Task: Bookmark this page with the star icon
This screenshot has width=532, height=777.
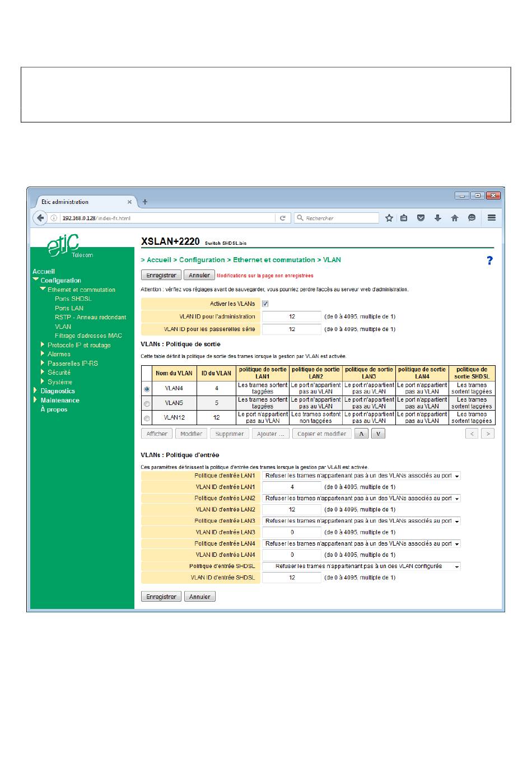Action: [389, 218]
